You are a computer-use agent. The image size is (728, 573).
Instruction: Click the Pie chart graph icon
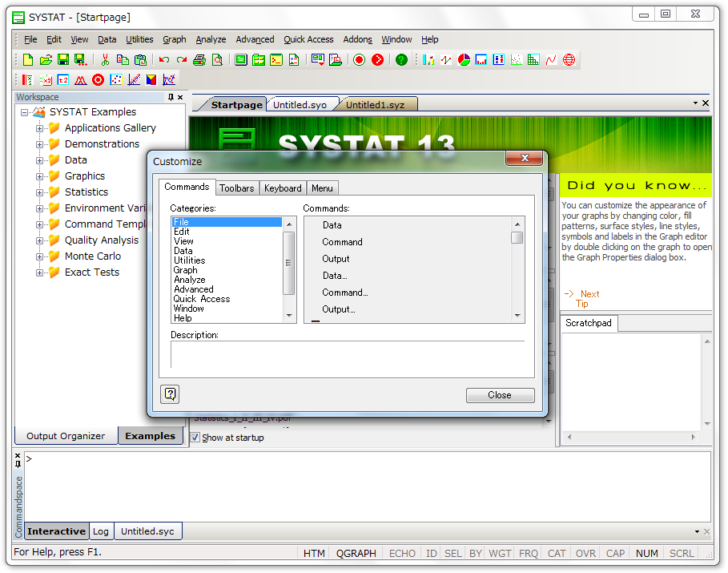coord(464,60)
